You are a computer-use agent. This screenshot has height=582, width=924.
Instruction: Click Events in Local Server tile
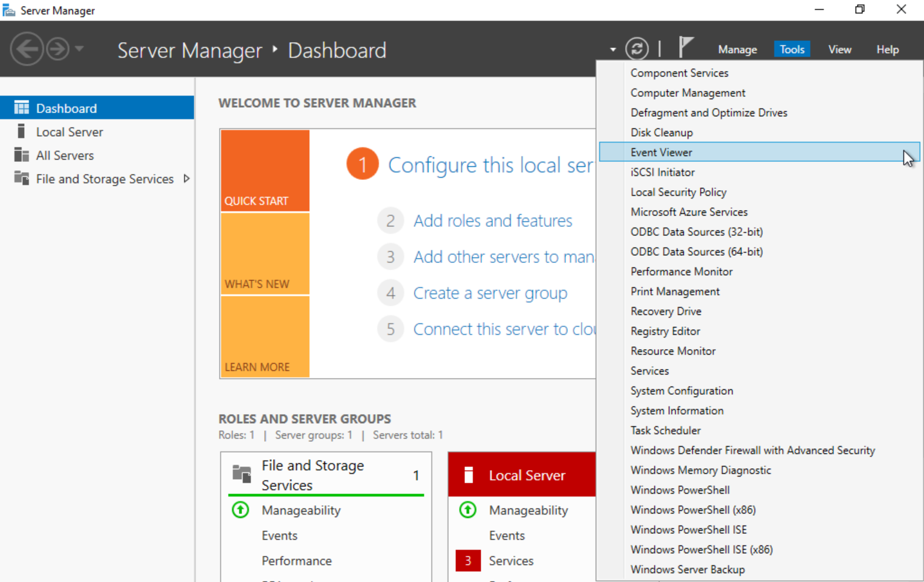(x=507, y=536)
